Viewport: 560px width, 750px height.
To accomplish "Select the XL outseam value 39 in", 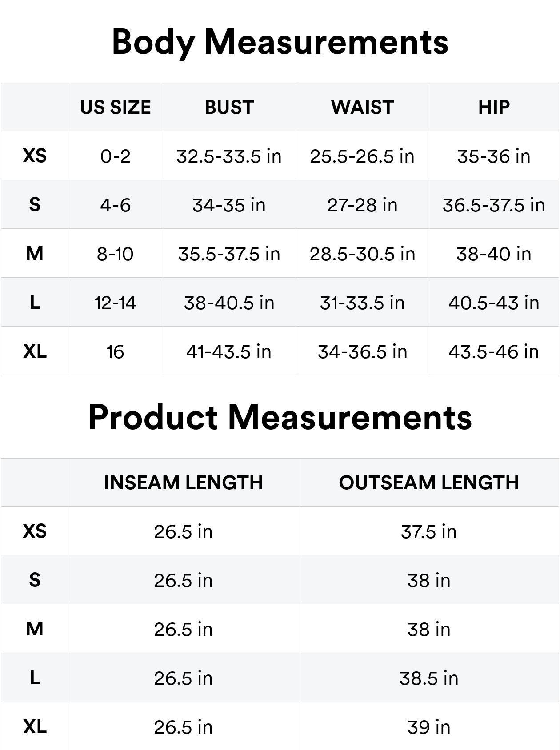I will [429, 727].
